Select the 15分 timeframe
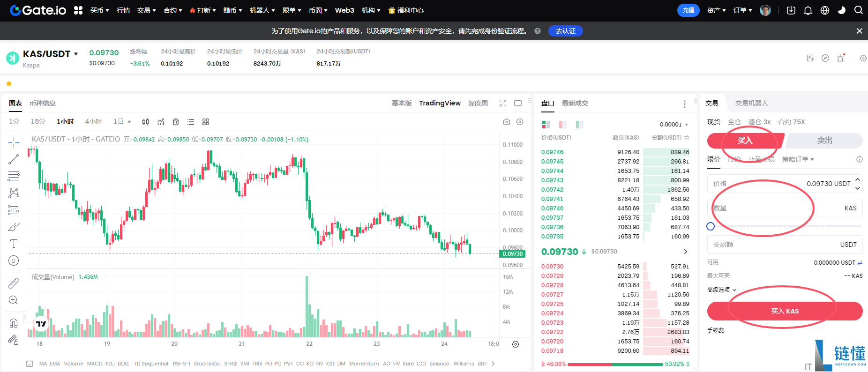 (x=38, y=122)
